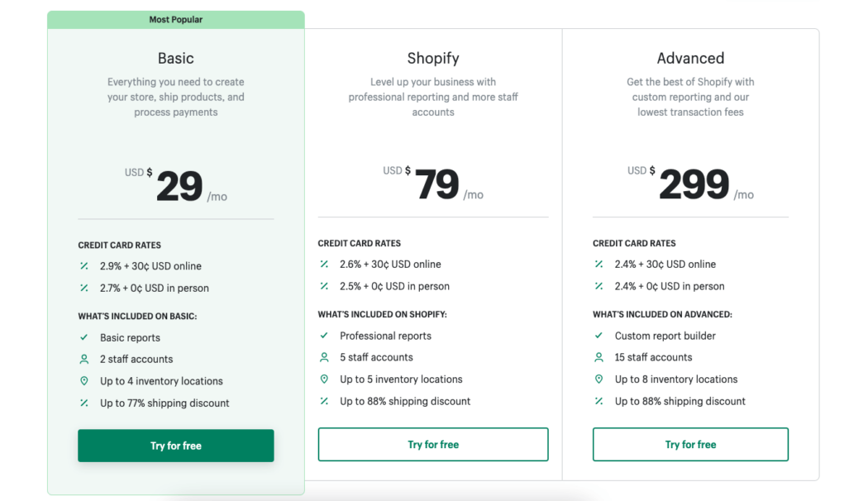Click the Most Popular banner
The image size is (868, 501).
[175, 19]
